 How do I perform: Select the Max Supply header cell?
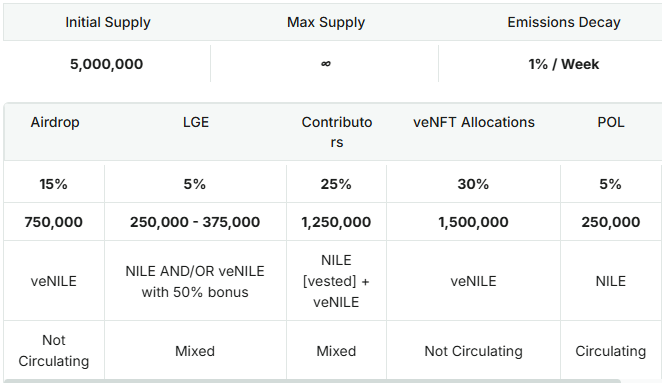tap(326, 22)
